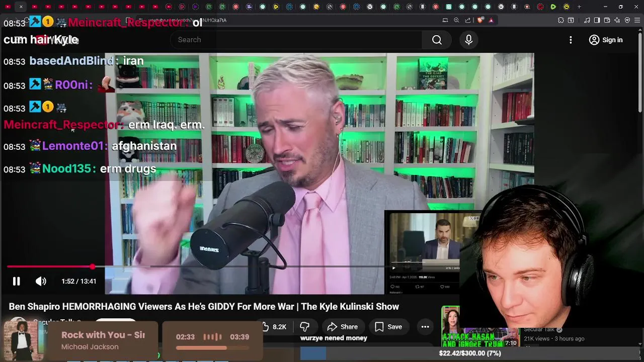This screenshot has height=362, width=644.
Task: Dislike the video with thumbs-down
Action: [x=304, y=327]
